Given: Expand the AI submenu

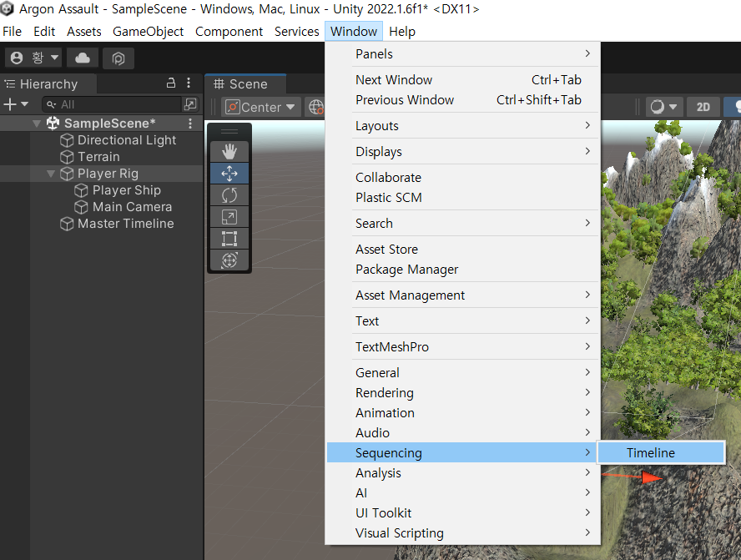Looking at the screenshot, I should click(x=462, y=493).
